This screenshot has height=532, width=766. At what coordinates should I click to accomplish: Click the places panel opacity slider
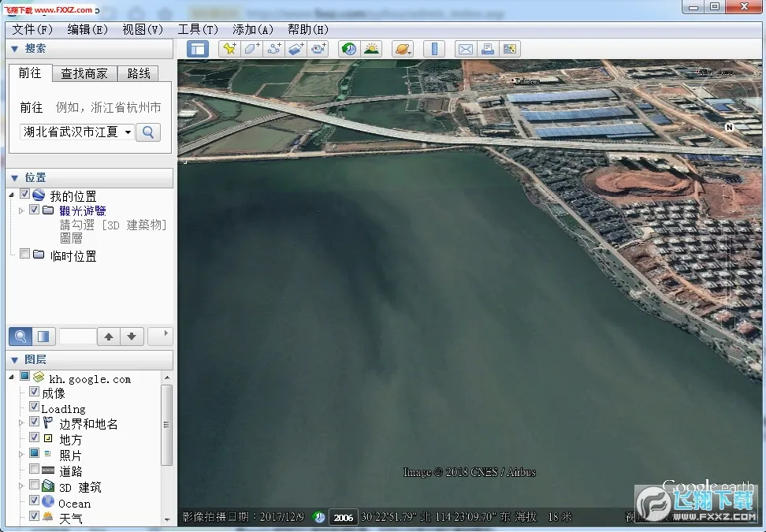(x=78, y=337)
